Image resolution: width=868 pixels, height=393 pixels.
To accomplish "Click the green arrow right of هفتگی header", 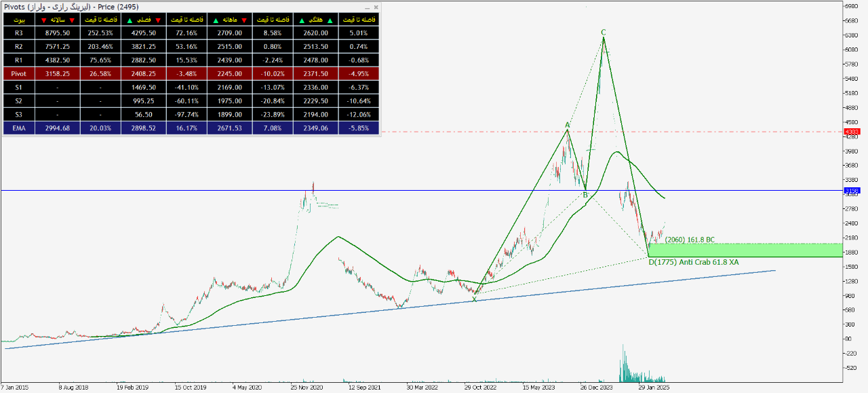I will point(330,20).
